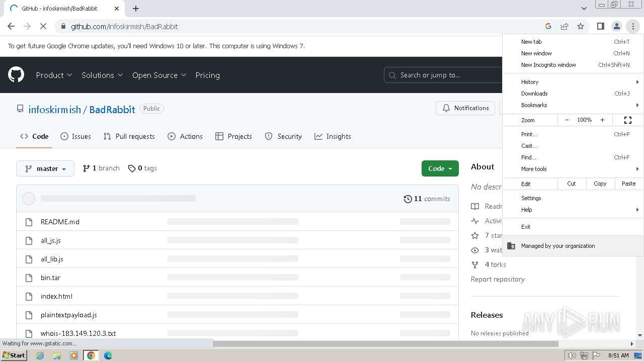Select New window menu entry
Viewport: 644px width, 362px height.
573,53
